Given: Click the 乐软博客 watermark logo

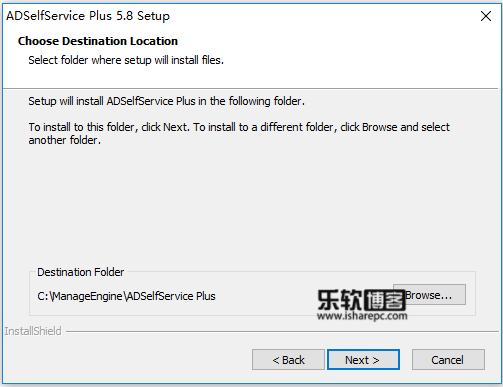Looking at the screenshot, I should (361, 299).
